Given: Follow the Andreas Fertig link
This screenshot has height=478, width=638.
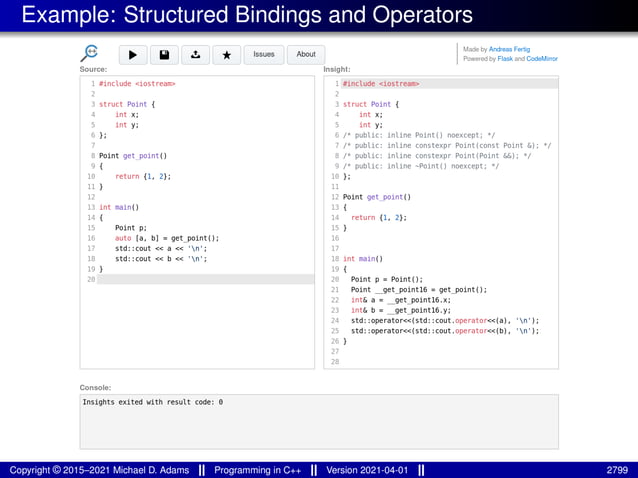Looking at the screenshot, I should coord(509,49).
